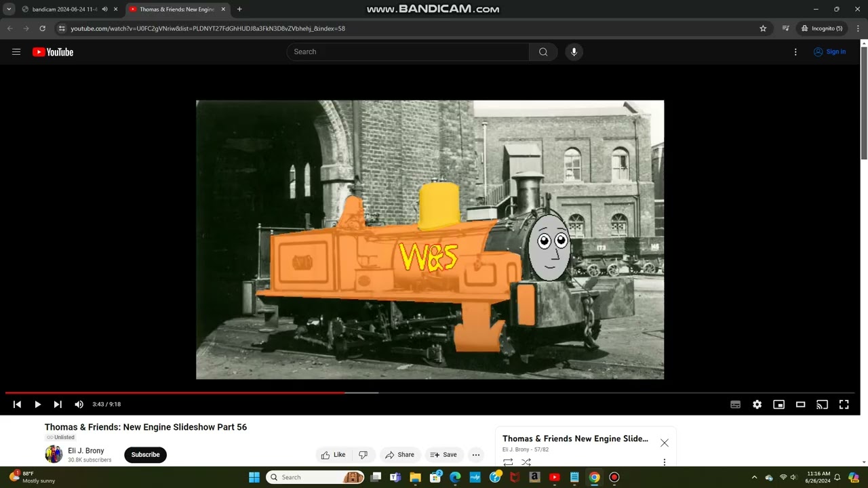
Task: Switch to theater mode
Action: (800, 405)
